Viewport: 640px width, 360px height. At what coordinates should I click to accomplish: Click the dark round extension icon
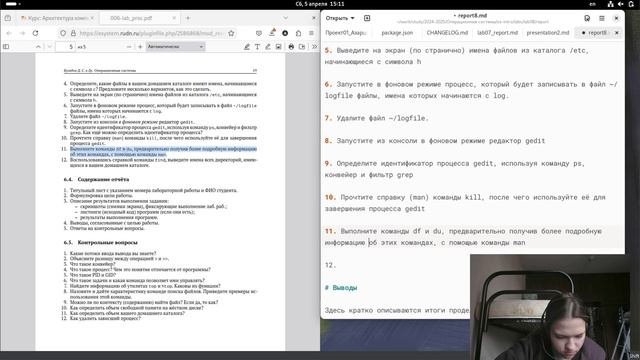tap(285, 33)
